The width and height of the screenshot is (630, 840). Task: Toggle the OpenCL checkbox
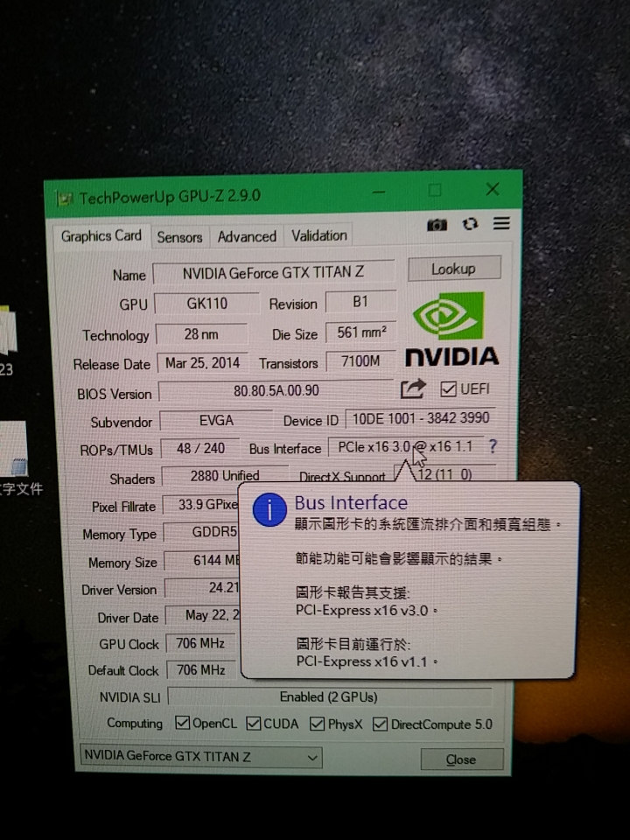click(x=182, y=723)
